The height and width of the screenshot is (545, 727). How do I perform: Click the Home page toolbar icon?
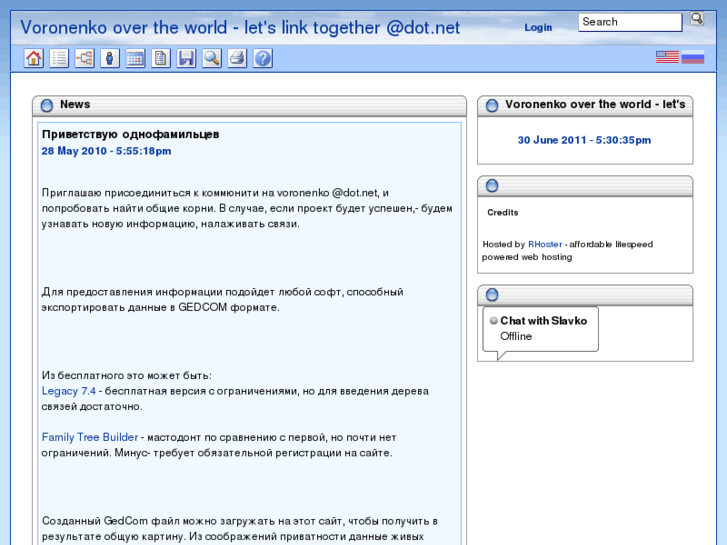[34, 59]
